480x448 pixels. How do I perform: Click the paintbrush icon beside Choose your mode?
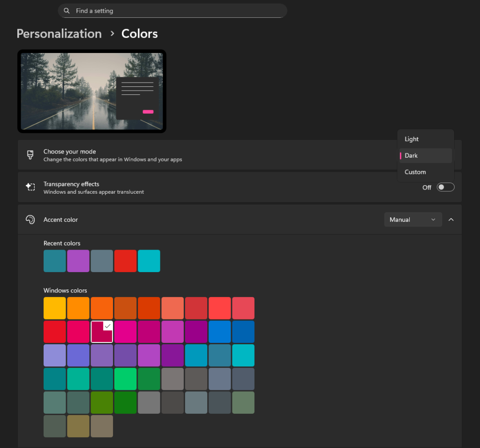pyautogui.click(x=30, y=154)
